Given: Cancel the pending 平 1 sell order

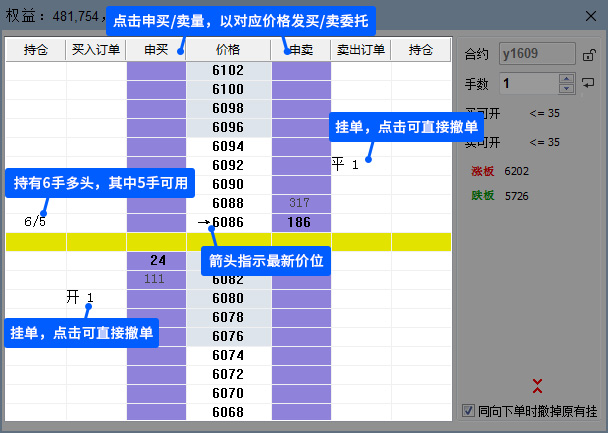Looking at the screenshot, I should (346, 164).
